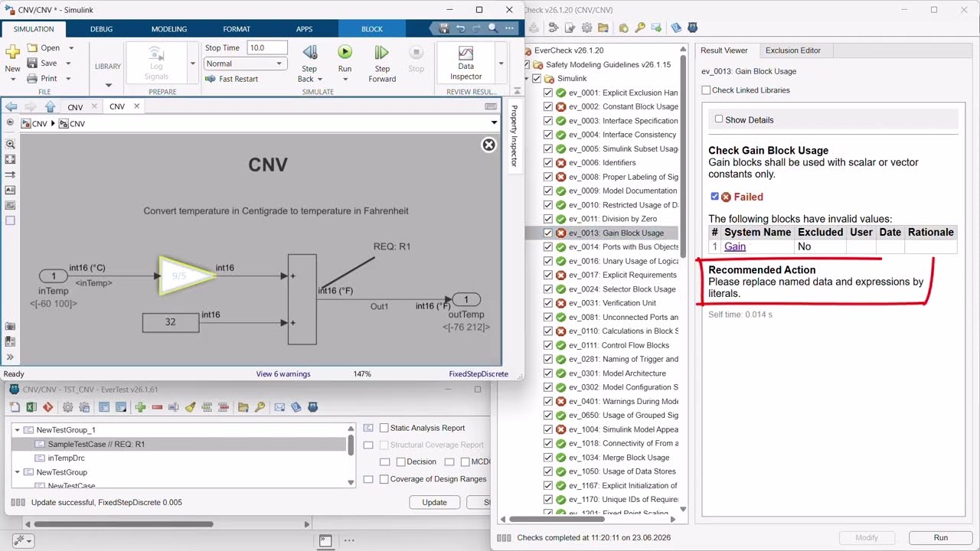This screenshot has height=551, width=980.
Task: Open the vertical Property Inspector panel
Action: (x=514, y=136)
